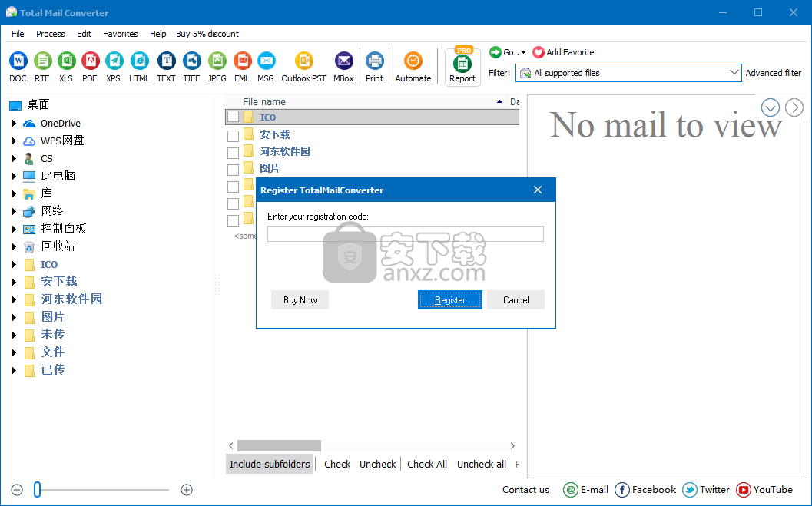This screenshot has width=812, height=506.
Task: Tick the checkbox for 河东软件园 folder
Action: tap(233, 153)
